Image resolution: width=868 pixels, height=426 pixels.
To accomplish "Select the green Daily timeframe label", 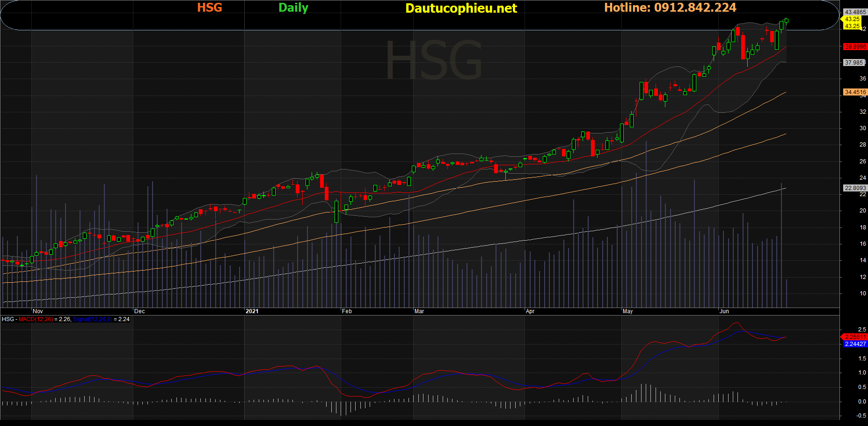I will coord(293,8).
